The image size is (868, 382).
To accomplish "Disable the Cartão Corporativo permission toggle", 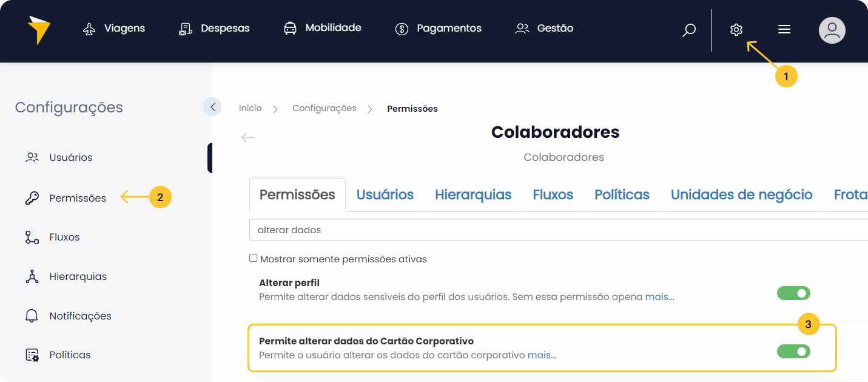I will [x=793, y=352].
